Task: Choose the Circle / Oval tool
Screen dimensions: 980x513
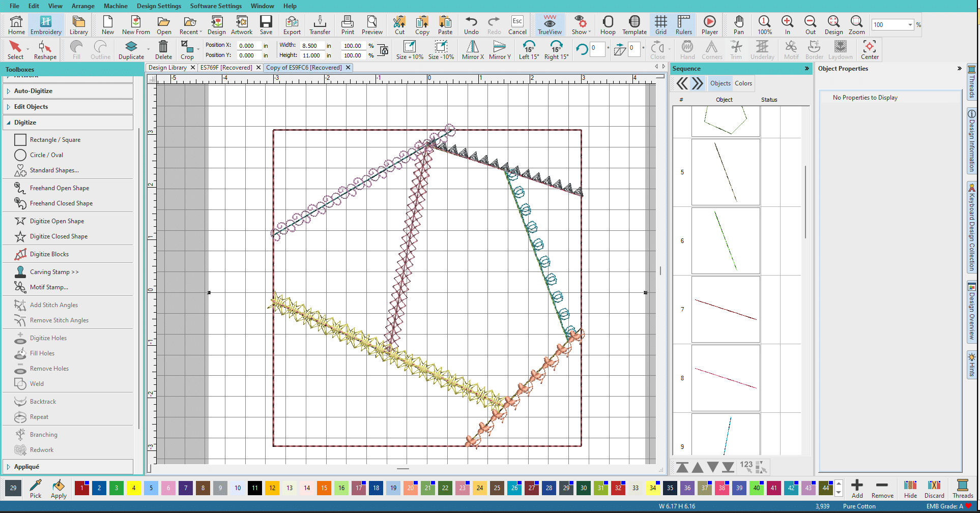Action: pos(46,155)
